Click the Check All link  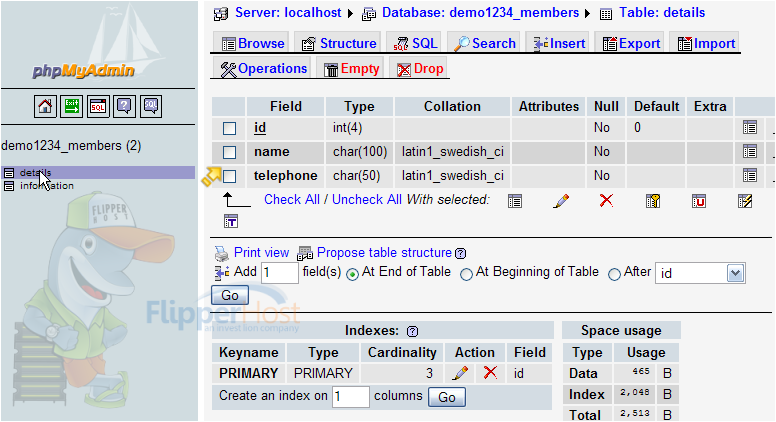tap(291, 199)
